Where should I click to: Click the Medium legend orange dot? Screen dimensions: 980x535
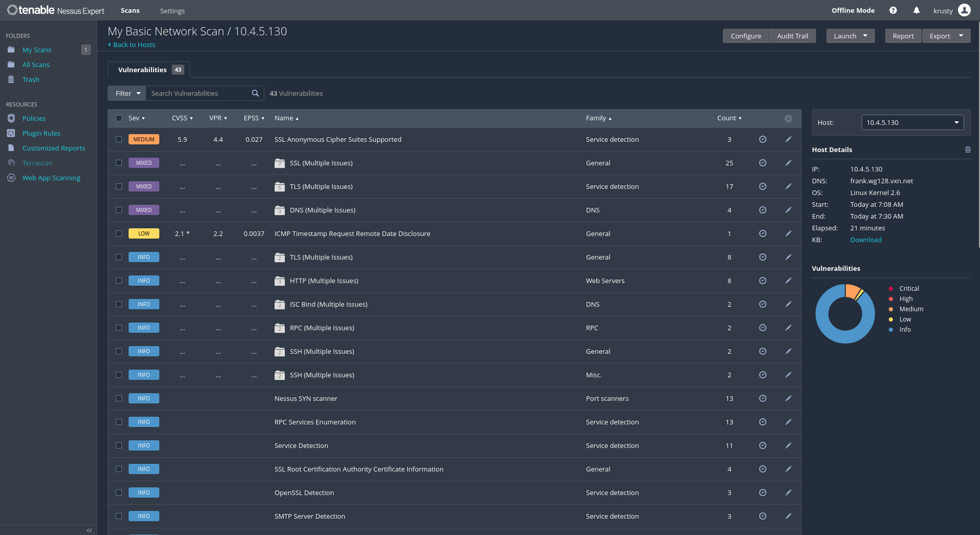point(891,309)
